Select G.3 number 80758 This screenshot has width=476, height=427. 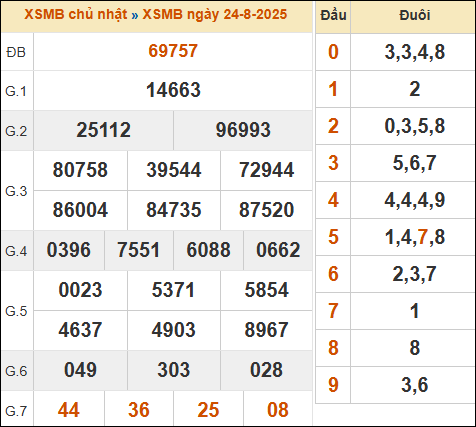80,170
